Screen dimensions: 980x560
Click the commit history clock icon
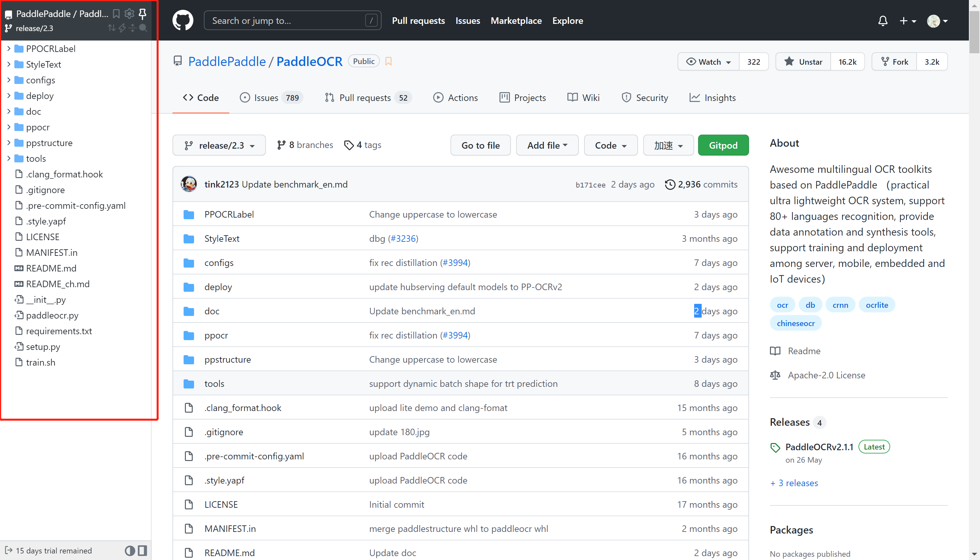coord(670,185)
